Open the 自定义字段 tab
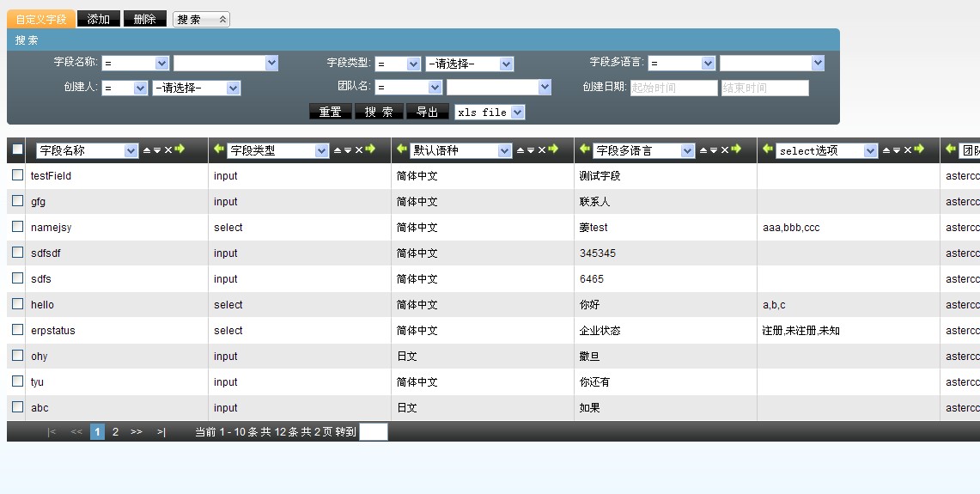This screenshot has height=494, width=980. coord(40,19)
